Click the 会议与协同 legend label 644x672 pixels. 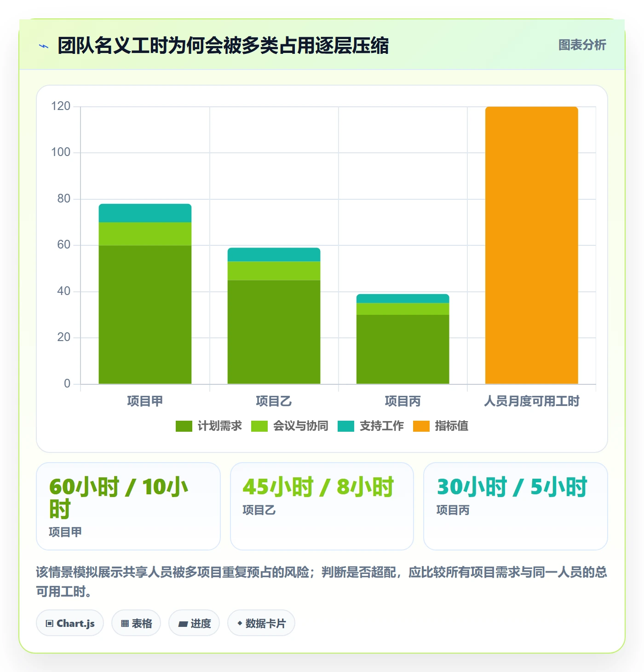click(300, 426)
